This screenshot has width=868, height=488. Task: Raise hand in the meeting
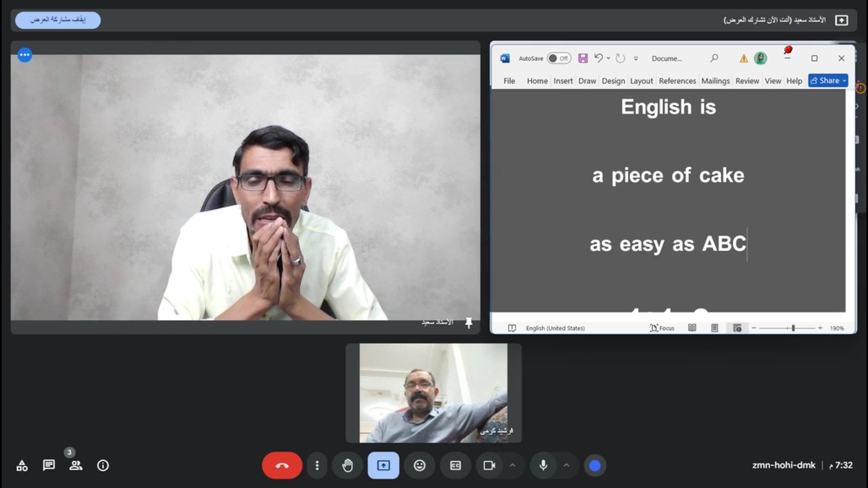[347, 465]
